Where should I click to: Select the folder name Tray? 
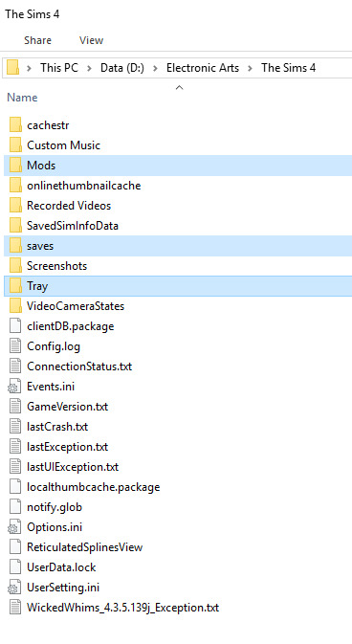point(37,286)
